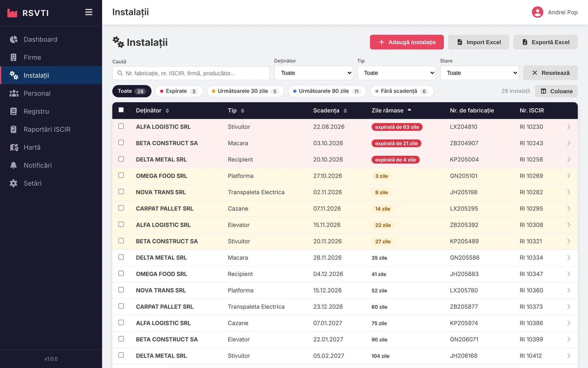Check the CARPAT PALLET SRL Cazane checkbox
This screenshot has width=588, height=368.
(x=121, y=208)
